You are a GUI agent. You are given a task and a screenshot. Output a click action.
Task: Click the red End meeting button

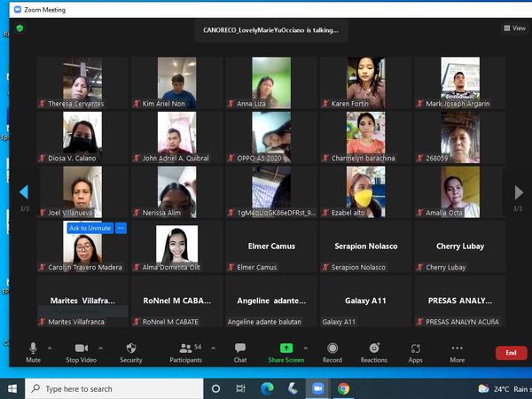click(511, 353)
